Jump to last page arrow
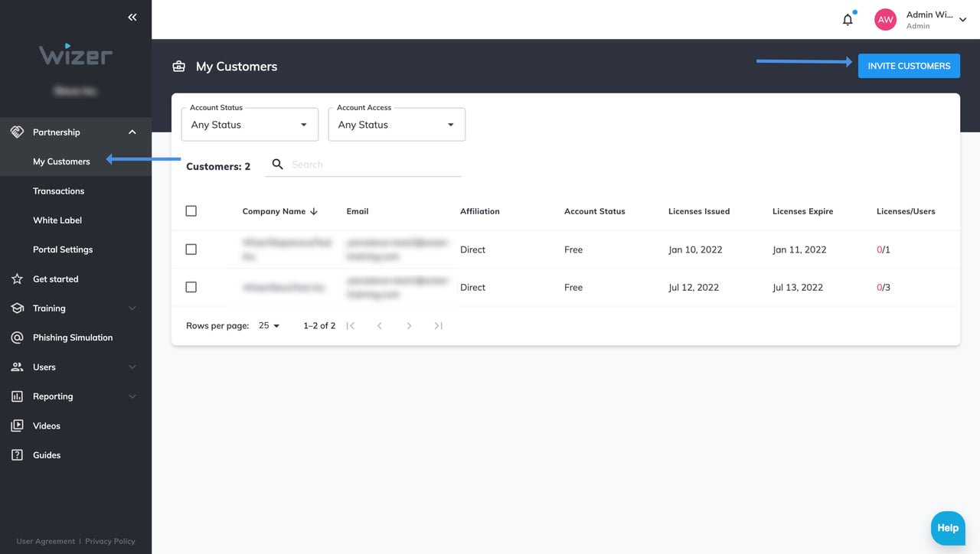The image size is (980, 554). coord(438,326)
